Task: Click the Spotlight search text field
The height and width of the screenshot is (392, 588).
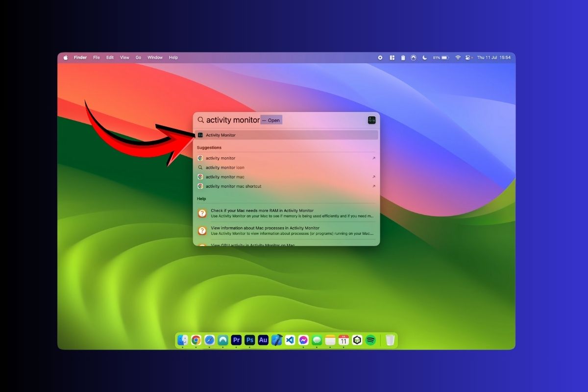Action: (233, 120)
